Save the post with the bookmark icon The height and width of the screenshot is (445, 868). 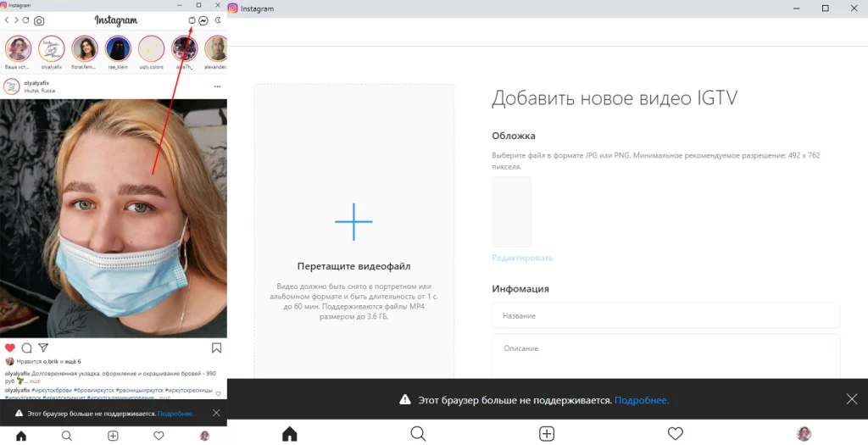click(x=216, y=348)
